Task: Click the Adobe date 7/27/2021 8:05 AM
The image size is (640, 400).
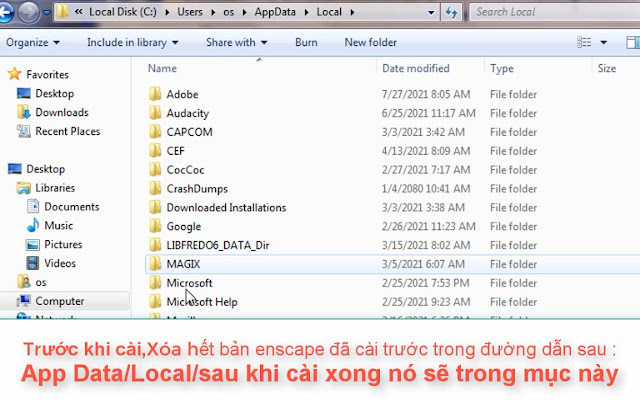Action: coord(426,94)
